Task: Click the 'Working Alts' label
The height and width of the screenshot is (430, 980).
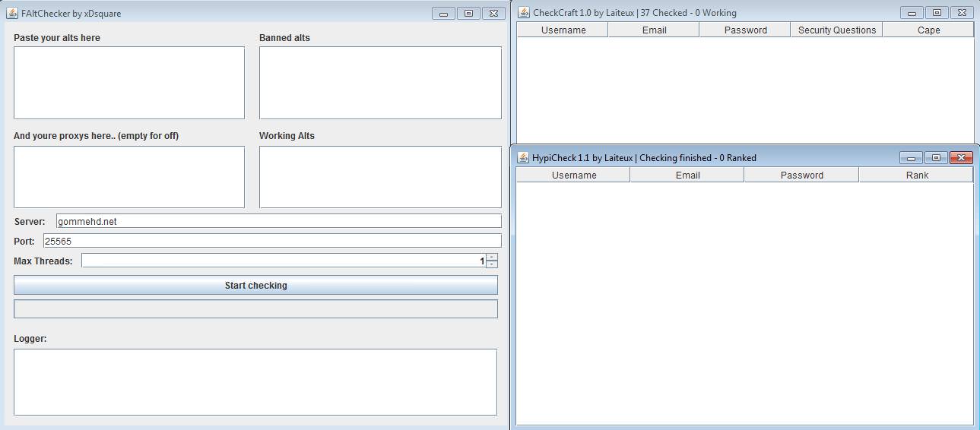Action: [287, 135]
